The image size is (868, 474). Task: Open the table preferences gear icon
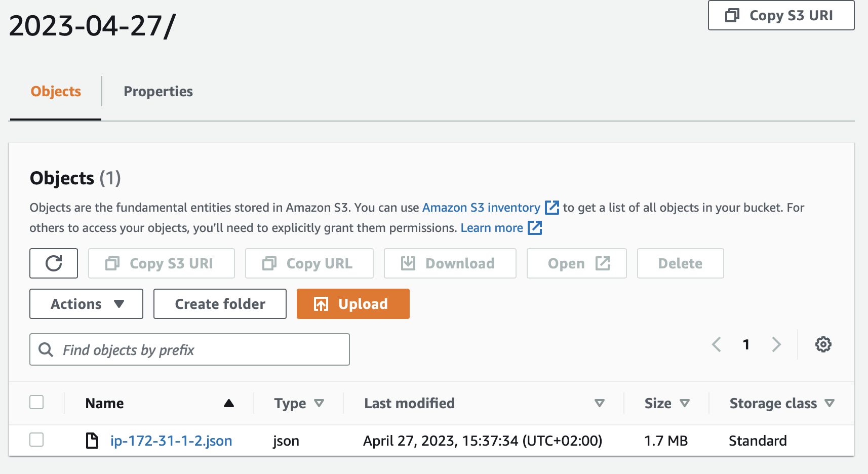pos(823,344)
